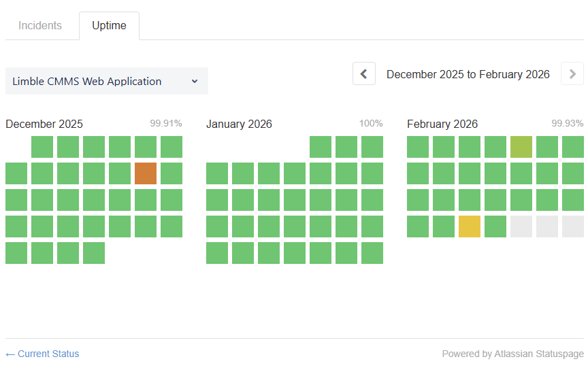Click the 99.93% uptime value

pyautogui.click(x=568, y=123)
